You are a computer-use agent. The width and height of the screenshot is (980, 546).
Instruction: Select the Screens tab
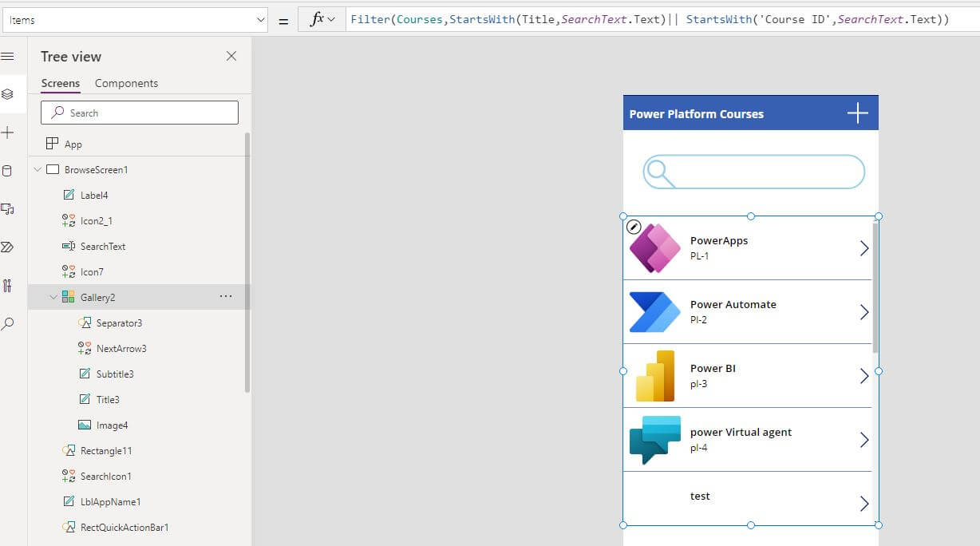pos(61,83)
